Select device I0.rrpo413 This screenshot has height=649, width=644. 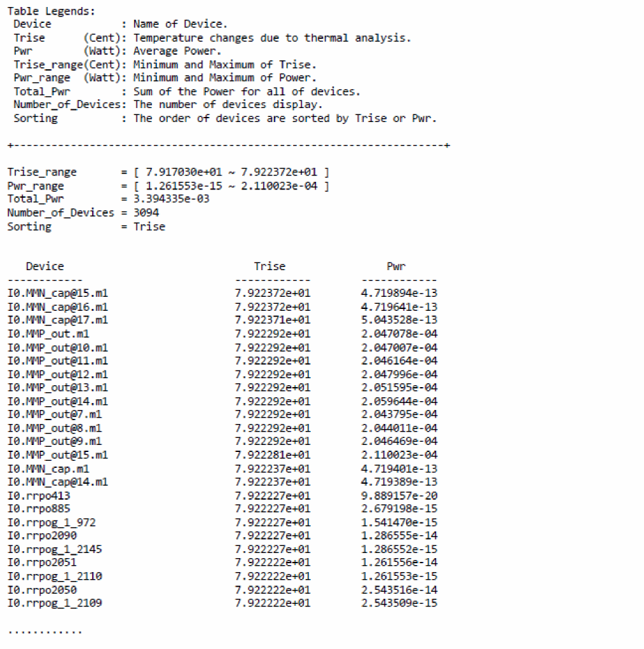pos(39,496)
